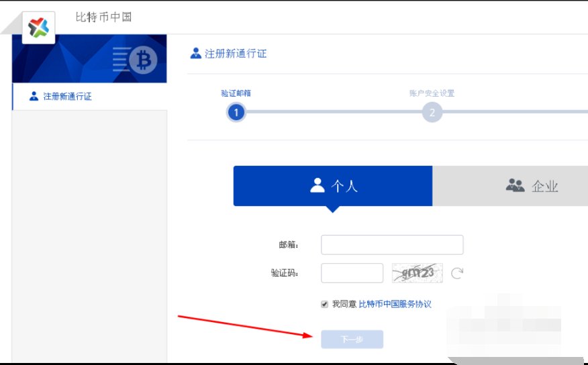Image resolution: width=588 pixels, height=365 pixels.
Task: Click the user icon next to page heading
Action: 196,53
